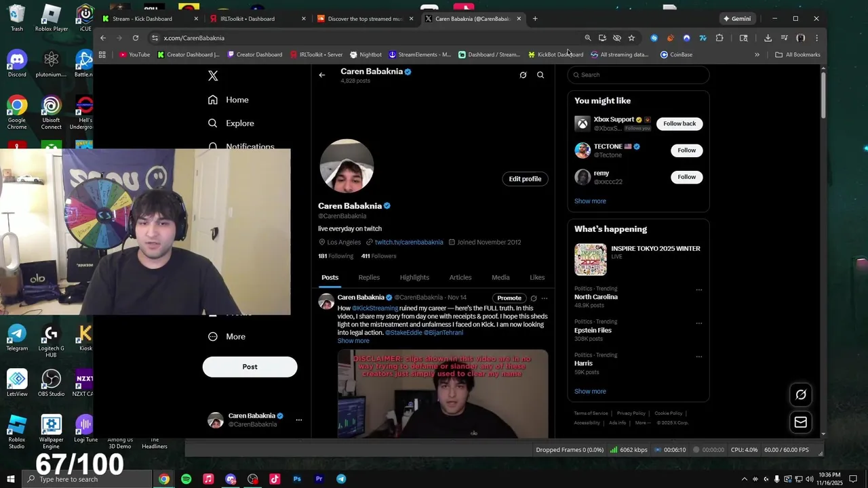Reload the page in Chrome

point(136,38)
